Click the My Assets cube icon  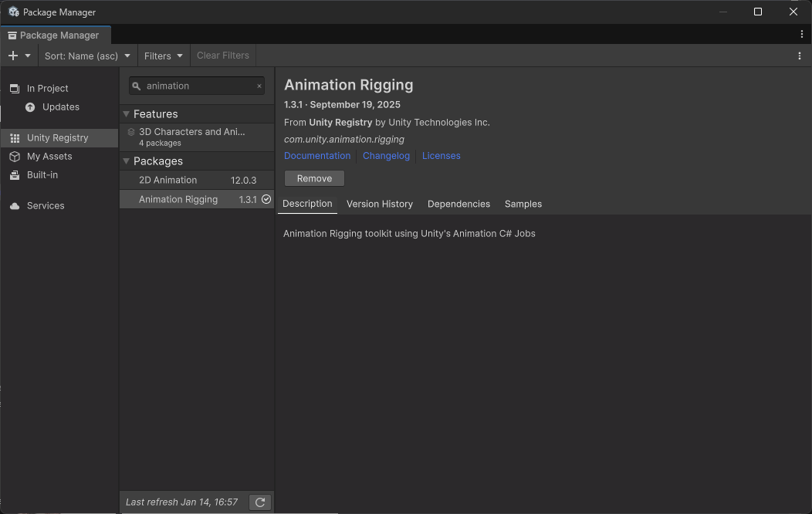pos(15,157)
